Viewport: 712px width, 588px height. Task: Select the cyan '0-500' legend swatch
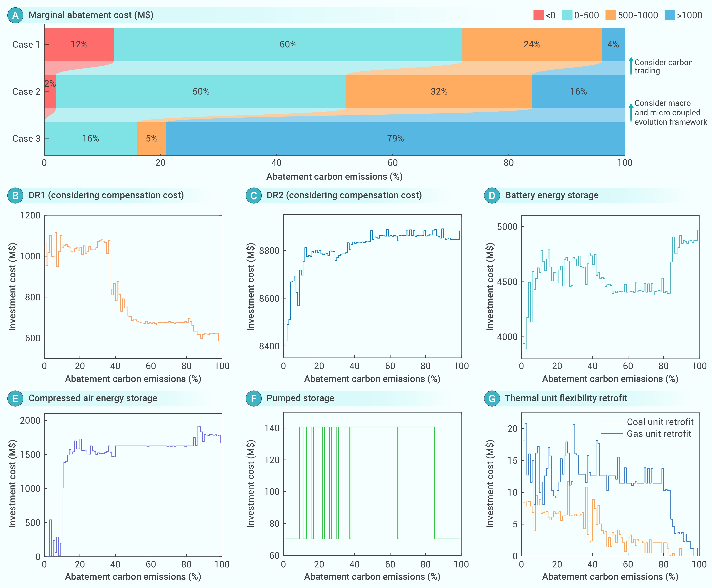pyautogui.click(x=567, y=15)
